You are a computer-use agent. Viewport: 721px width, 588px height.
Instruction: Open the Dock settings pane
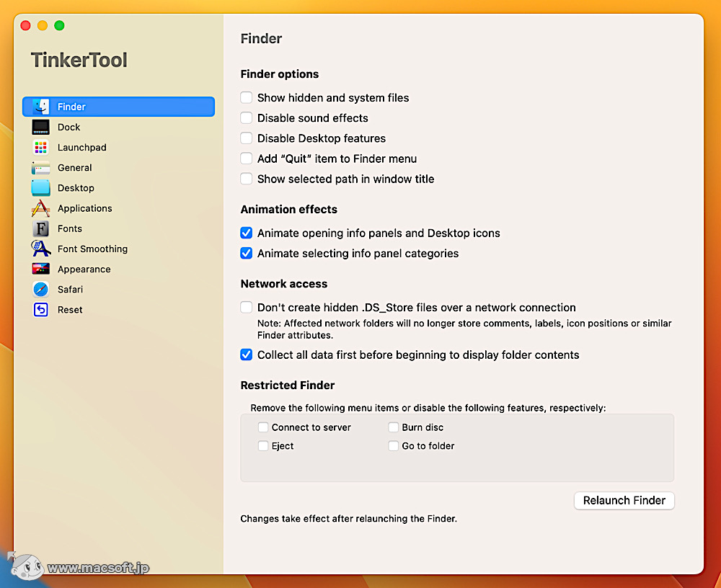69,127
